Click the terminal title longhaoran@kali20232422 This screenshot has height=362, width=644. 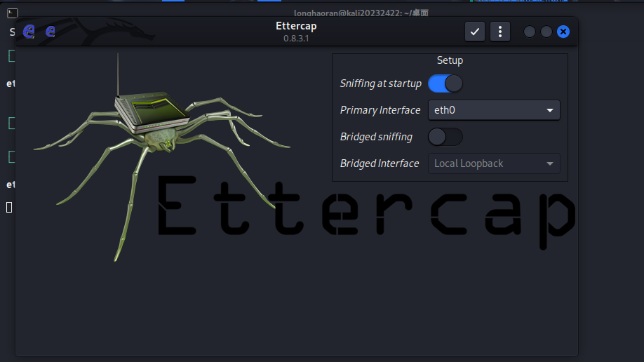tap(361, 13)
